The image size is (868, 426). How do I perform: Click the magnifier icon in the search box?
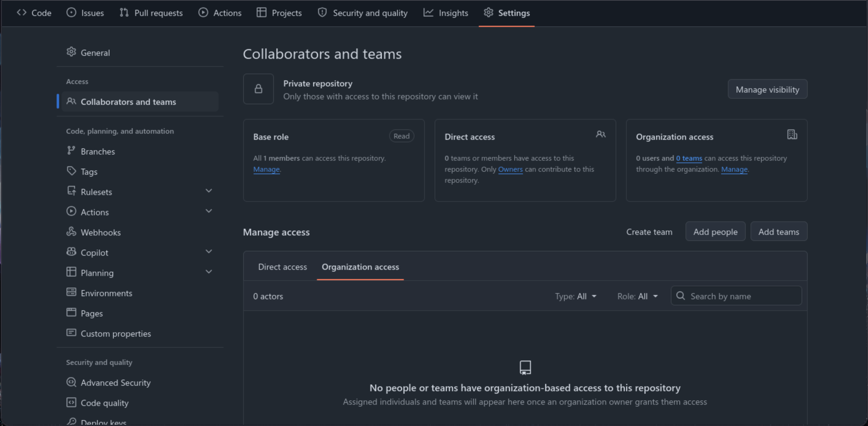tap(681, 296)
